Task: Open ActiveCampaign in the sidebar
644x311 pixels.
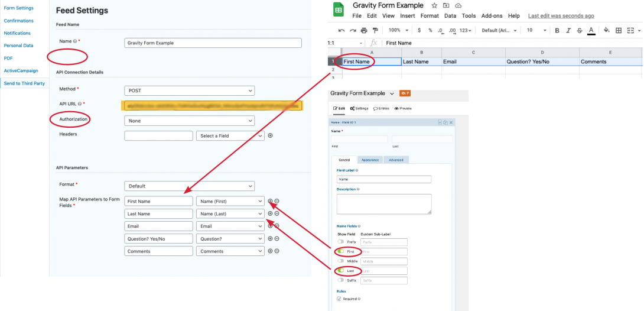Action: click(x=21, y=71)
